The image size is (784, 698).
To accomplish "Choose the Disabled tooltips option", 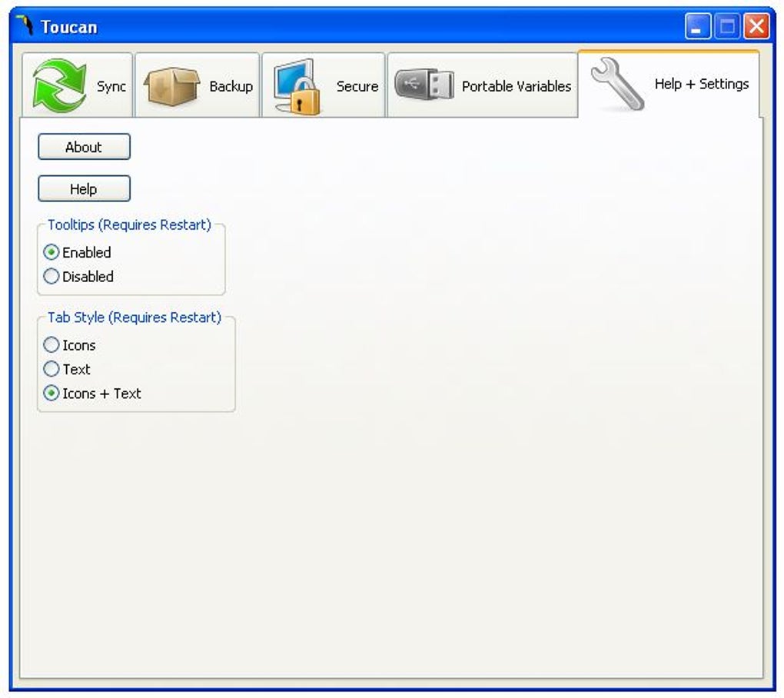I will (x=78, y=276).
